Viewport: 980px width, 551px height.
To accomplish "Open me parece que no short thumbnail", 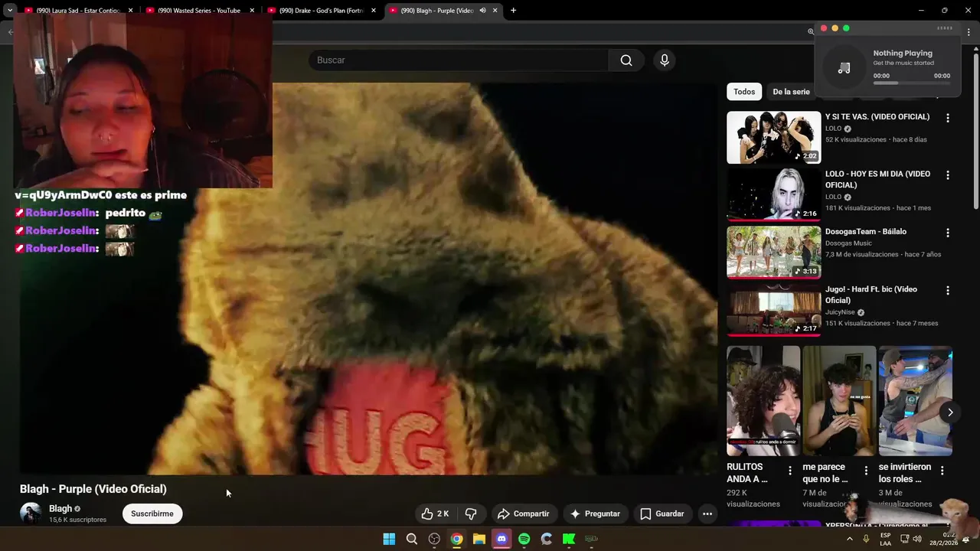I will 839,401.
